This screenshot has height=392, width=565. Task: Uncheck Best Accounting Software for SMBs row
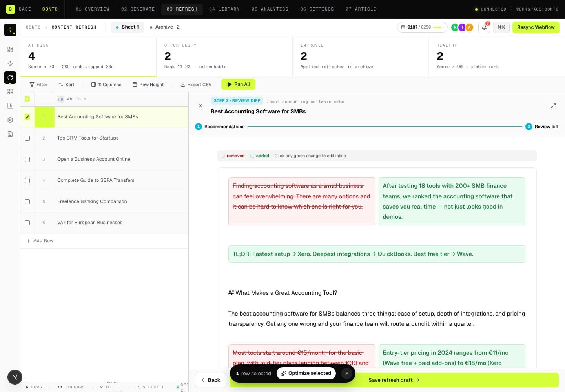[x=27, y=117]
